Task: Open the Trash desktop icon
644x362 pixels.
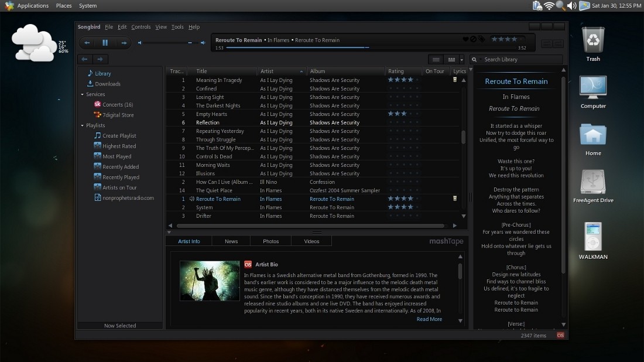Action: coord(593,44)
